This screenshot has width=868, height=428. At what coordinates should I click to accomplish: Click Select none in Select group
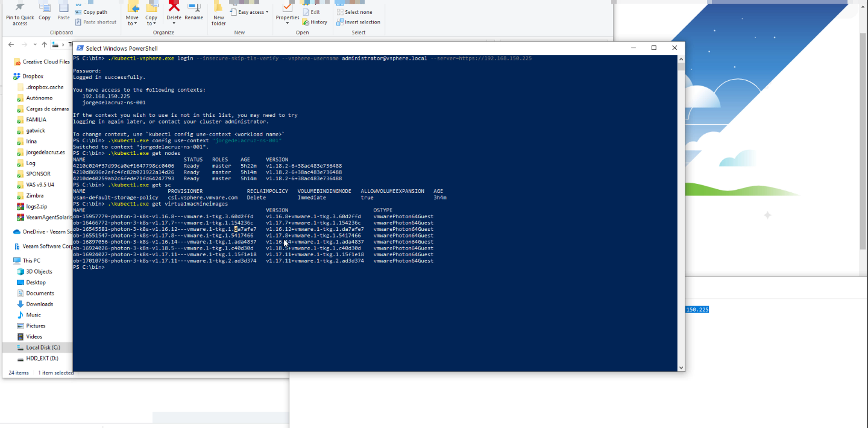354,12
